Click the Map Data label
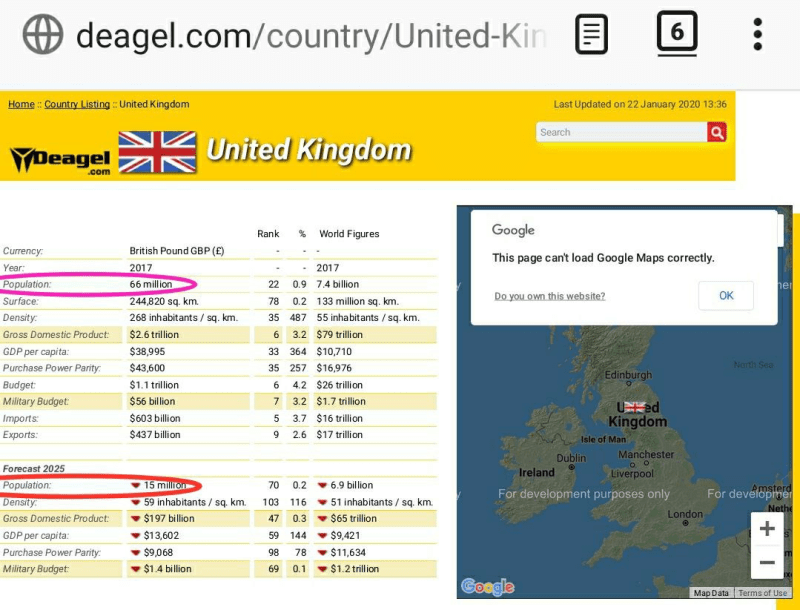This screenshot has width=800, height=610. 711,593
